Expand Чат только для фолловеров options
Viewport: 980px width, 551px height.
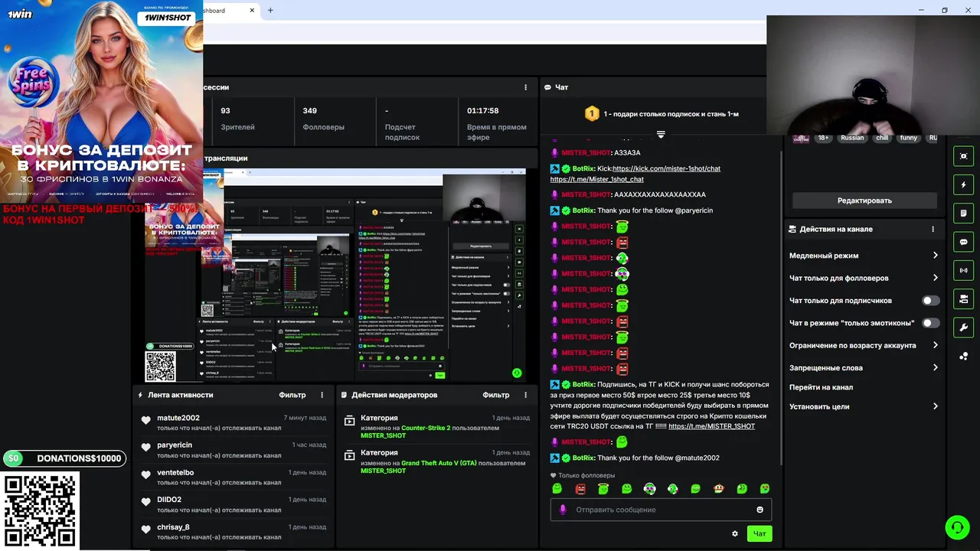click(864, 278)
